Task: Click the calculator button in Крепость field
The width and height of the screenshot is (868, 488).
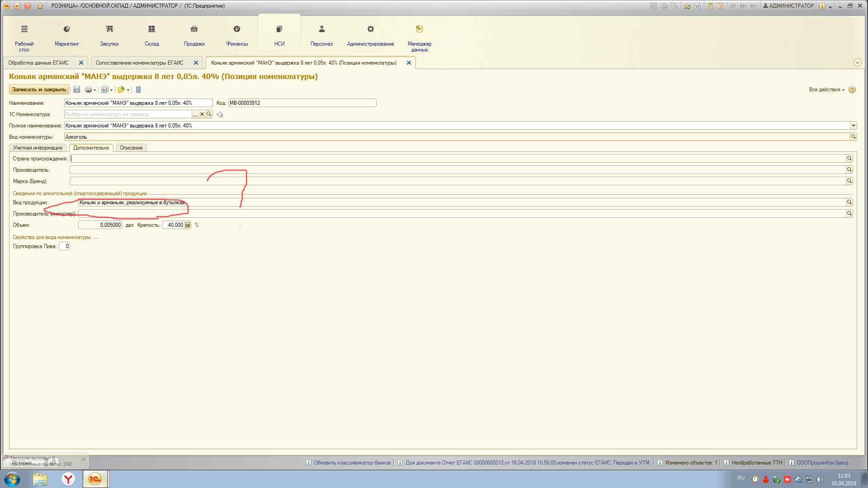Action: point(188,225)
